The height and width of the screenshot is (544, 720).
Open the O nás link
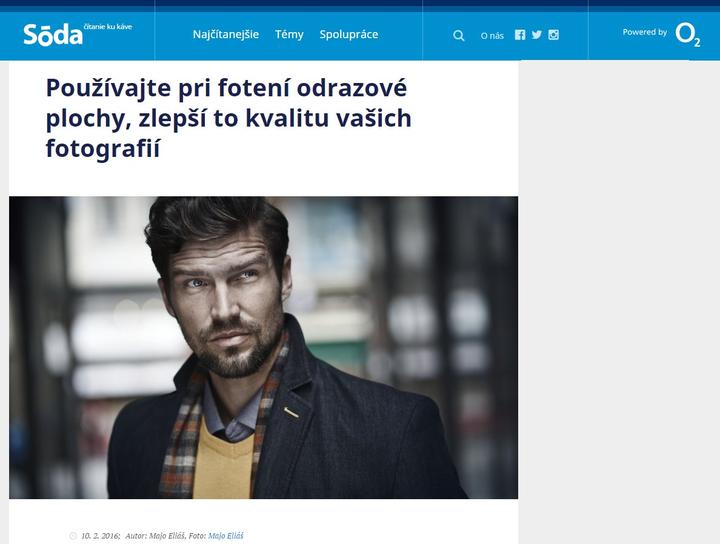492,36
